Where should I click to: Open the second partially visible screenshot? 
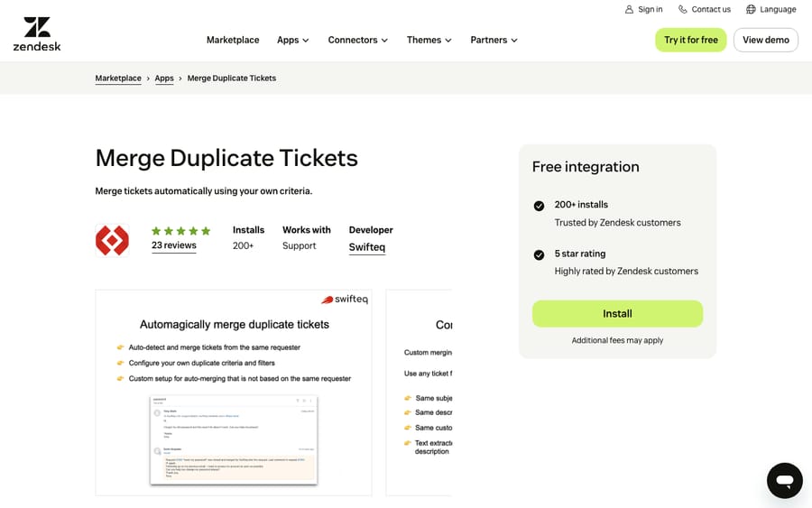pyautogui.click(x=419, y=393)
